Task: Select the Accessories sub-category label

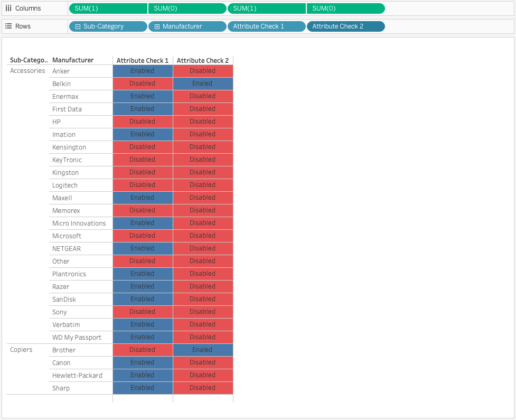Action: 27,71
